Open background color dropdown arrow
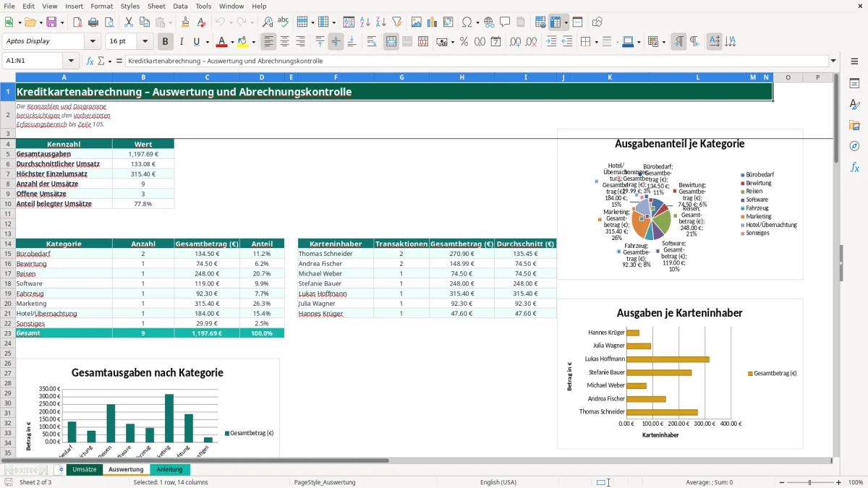 coord(253,42)
